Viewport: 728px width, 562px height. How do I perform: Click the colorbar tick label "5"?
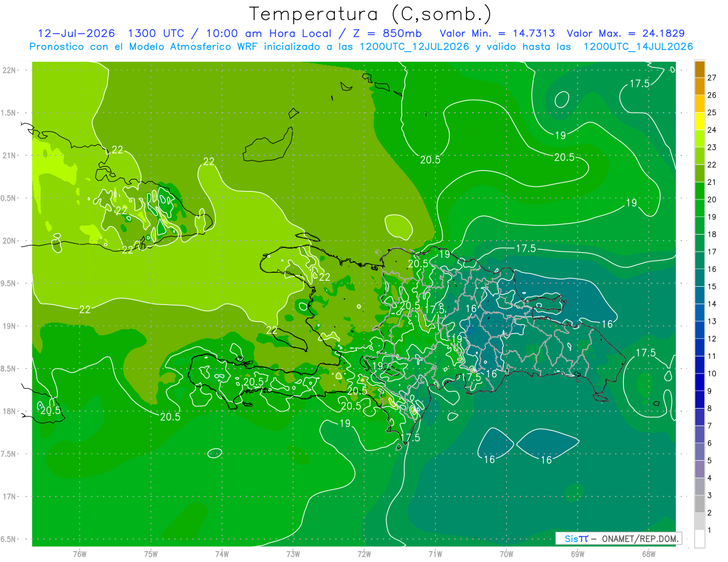tap(710, 461)
